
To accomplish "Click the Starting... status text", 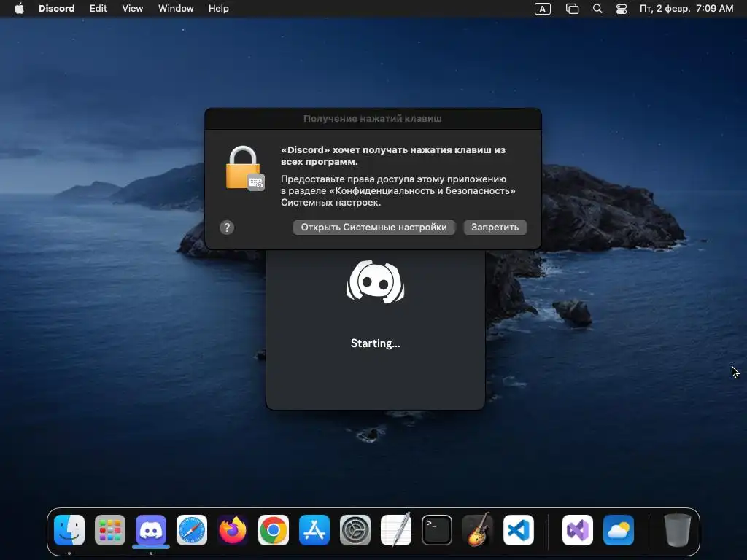I will pyautogui.click(x=376, y=343).
